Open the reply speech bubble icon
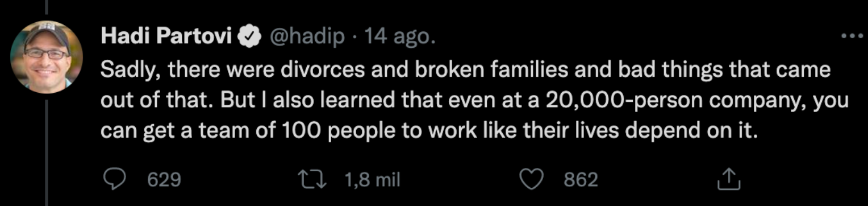The image size is (868, 206). pos(116,180)
